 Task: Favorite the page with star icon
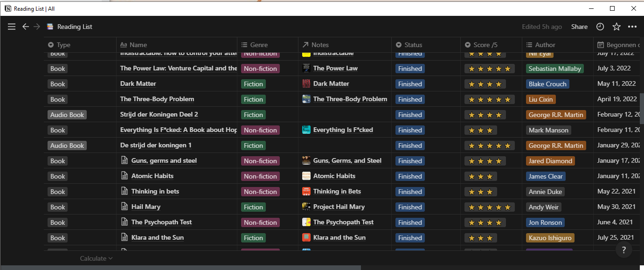[x=616, y=27]
